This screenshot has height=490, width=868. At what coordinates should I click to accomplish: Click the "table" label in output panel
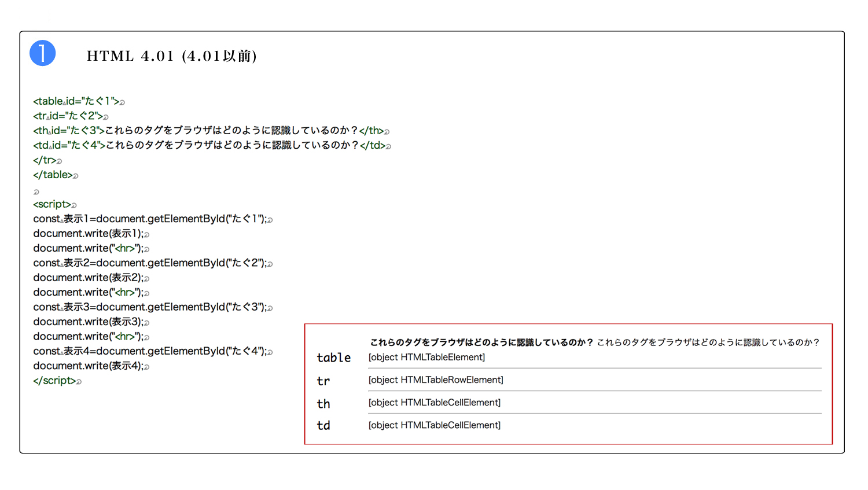click(x=334, y=358)
